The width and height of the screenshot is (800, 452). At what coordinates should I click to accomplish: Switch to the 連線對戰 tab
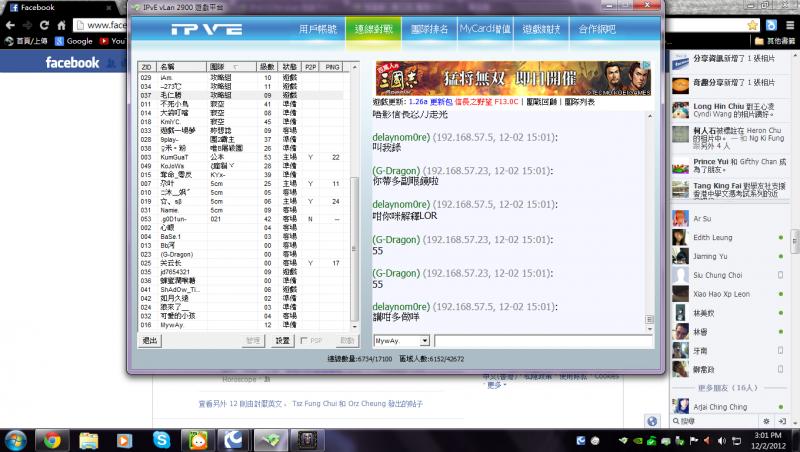point(373,30)
